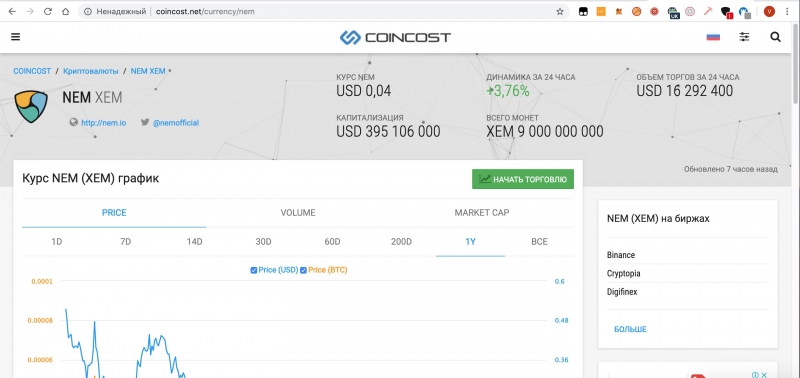Select the 1Y time range
Image resolution: width=800 pixels, height=378 pixels.
coord(470,242)
